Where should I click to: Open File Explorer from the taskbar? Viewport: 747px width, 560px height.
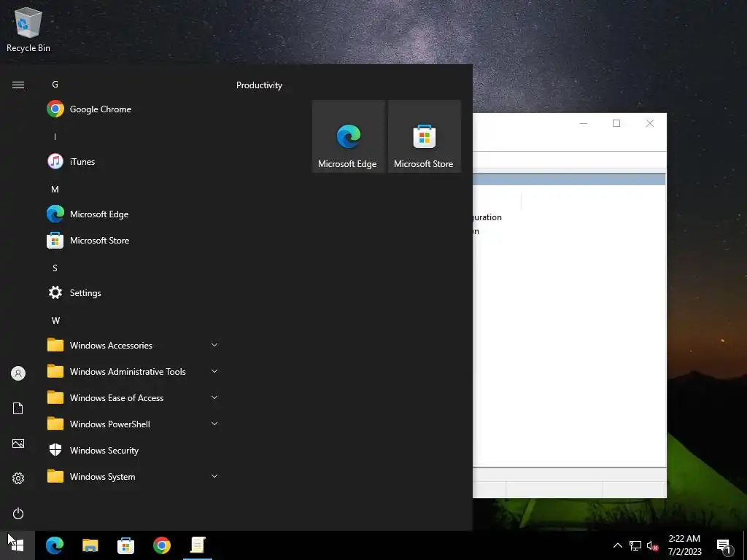[90, 545]
